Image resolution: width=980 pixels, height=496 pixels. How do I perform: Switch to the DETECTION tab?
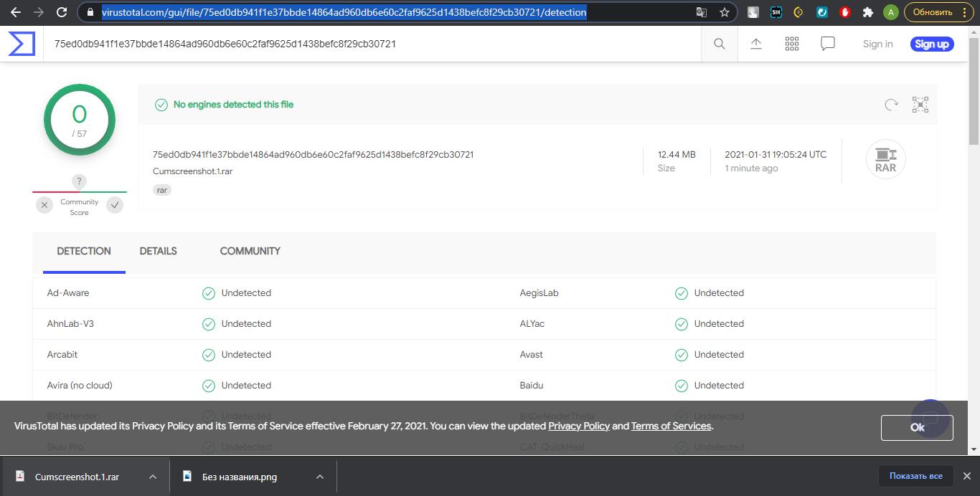84,251
